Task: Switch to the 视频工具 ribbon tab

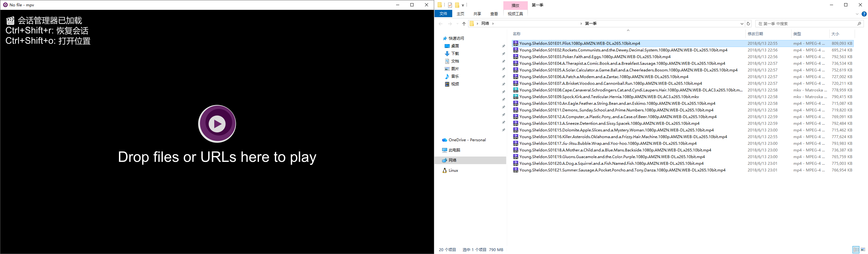Action: (x=515, y=14)
